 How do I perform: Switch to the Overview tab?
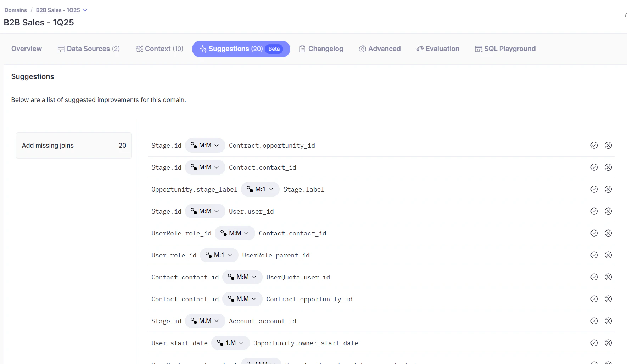(27, 49)
